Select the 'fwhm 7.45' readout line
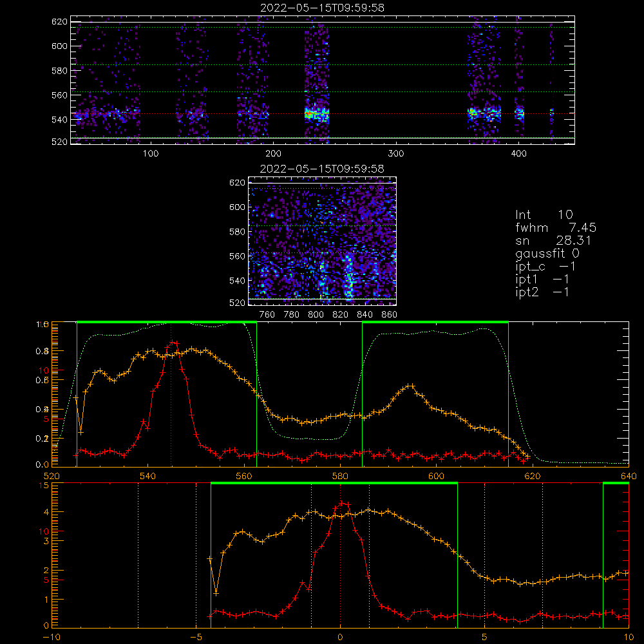Viewport: 644px width, 644px height. (556, 227)
